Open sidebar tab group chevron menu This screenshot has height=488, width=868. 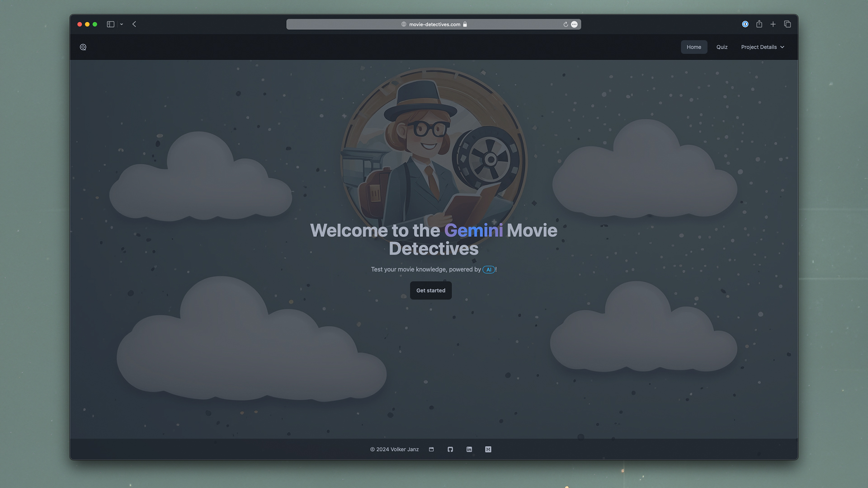[122, 24]
